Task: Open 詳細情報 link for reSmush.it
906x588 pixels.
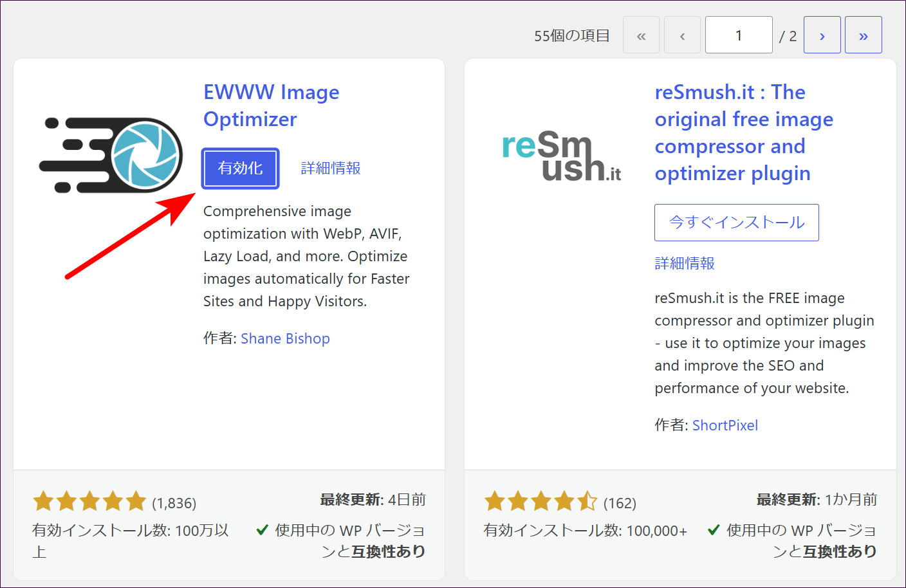Action: 685,263
